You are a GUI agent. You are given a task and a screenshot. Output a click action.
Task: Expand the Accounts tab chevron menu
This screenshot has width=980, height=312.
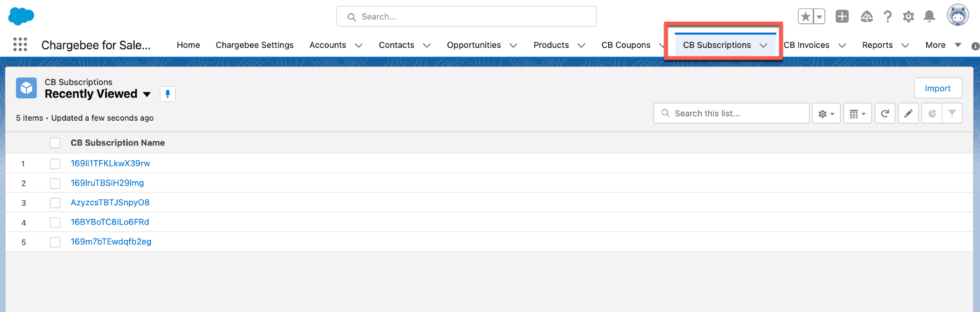(x=358, y=45)
